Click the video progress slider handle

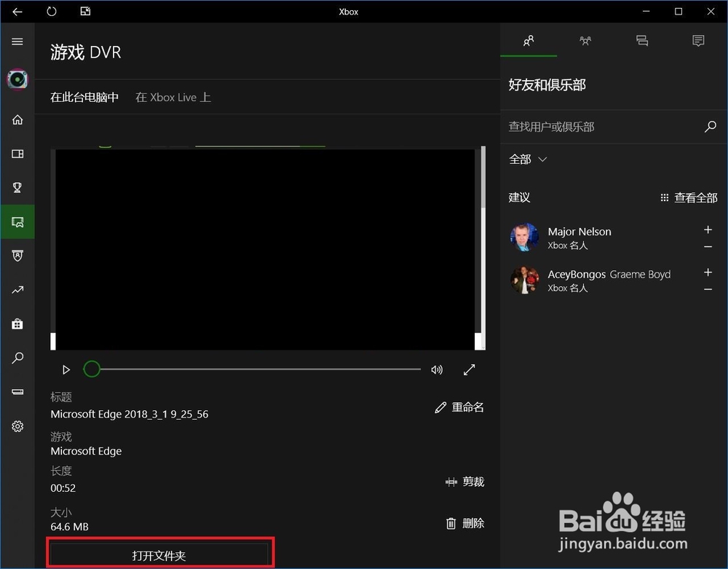pyautogui.click(x=92, y=369)
